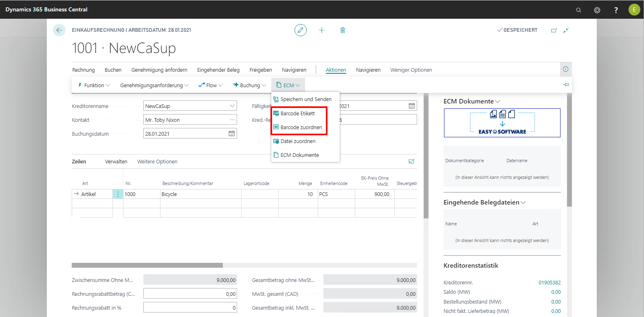The width and height of the screenshot is (644, 317).
Task: Click the horizontal scrollbar under lines
Action: click(x=147, y=265)
